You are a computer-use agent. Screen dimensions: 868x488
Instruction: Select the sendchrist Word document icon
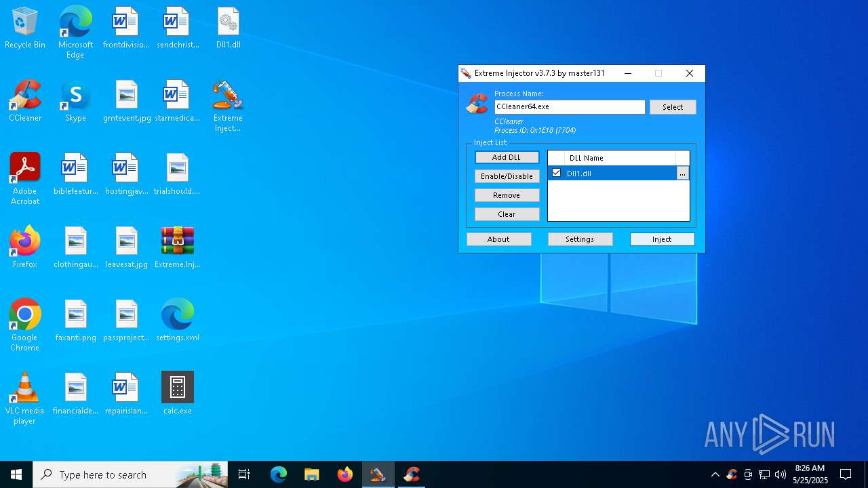(178, 28)
